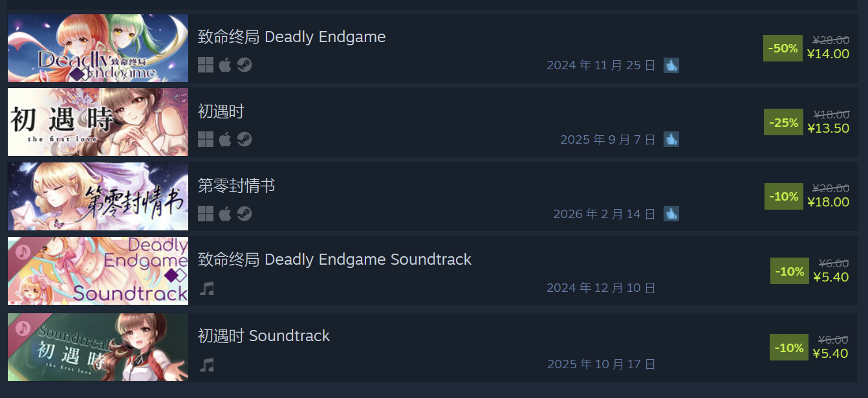Viewport: 868px width, 398px height.
Task: Click thumbs-up review icon for 第零封情书
Action: 671,213
